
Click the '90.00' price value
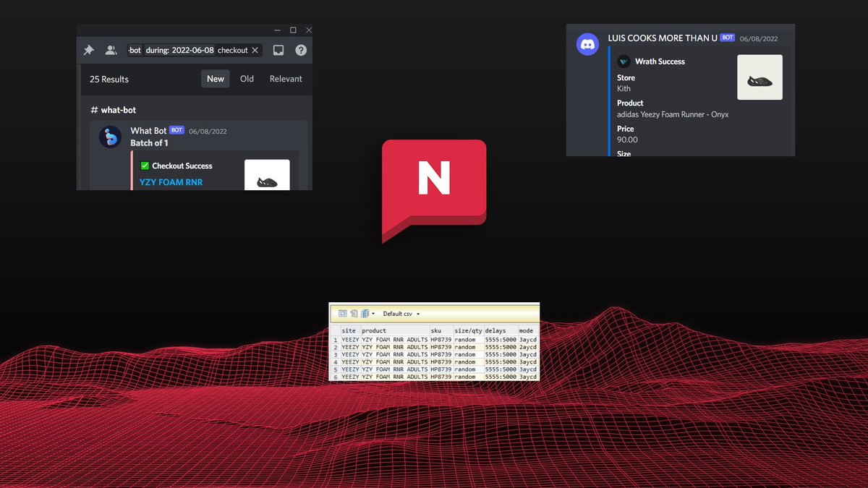(627, 140)
